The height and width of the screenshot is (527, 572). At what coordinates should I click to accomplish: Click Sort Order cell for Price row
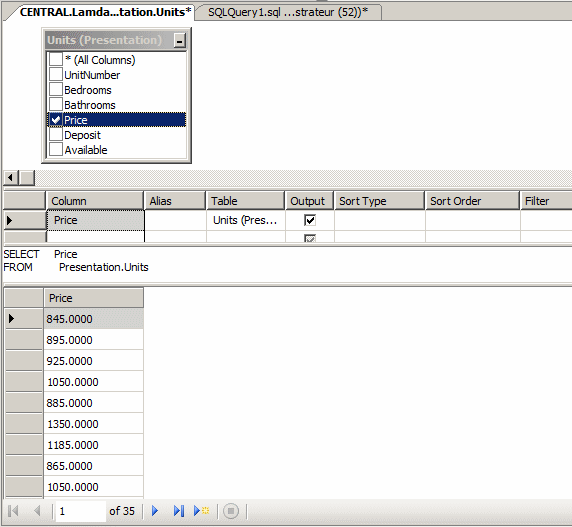[x=473, y=220]
